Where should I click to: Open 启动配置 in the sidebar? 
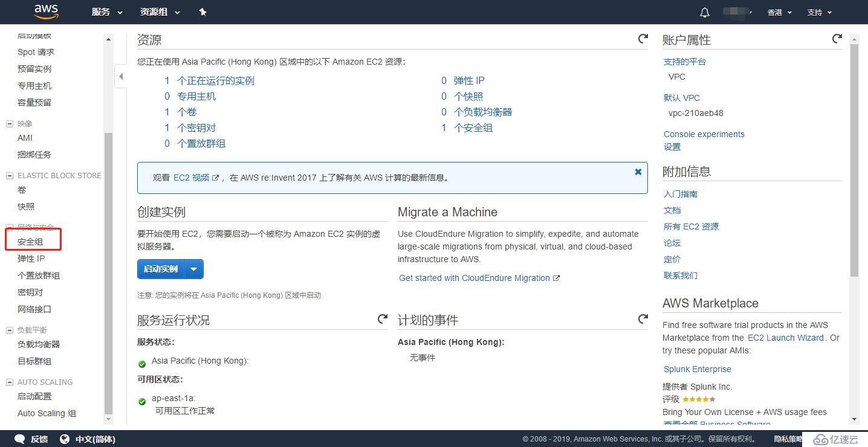tap(34, 396)
